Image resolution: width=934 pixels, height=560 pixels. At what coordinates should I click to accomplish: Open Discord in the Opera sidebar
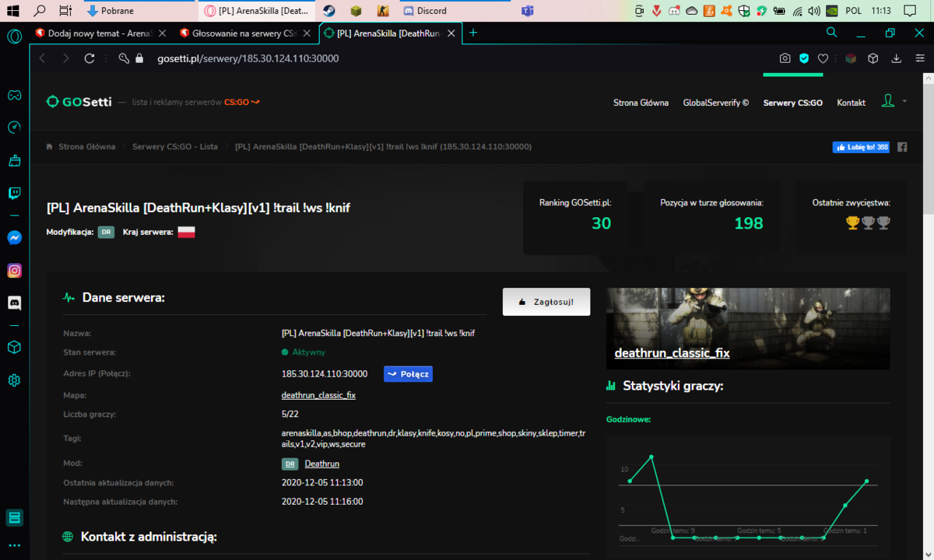14,303
